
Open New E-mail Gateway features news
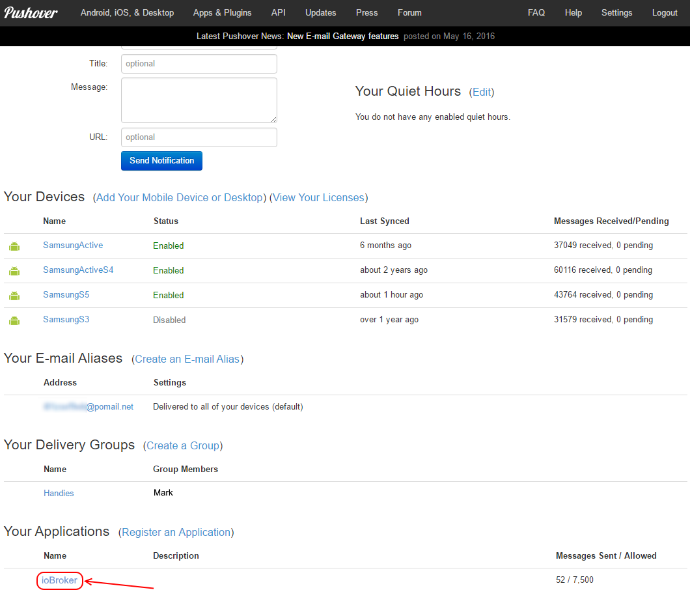pyautogui.click(x=343, y=36)
